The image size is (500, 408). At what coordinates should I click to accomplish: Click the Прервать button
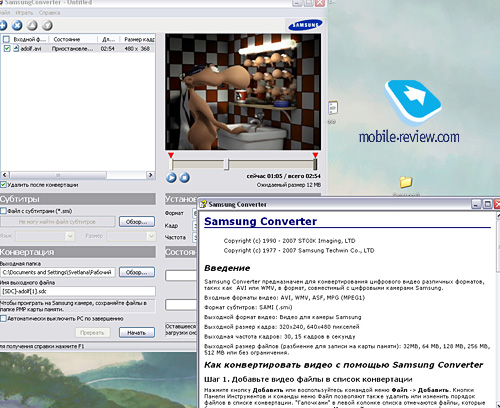(92, 332)
